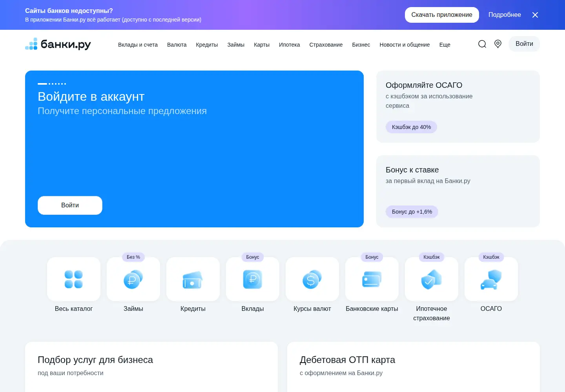
Task: Navigate to Ипотека section
Action: coord(289,45)
